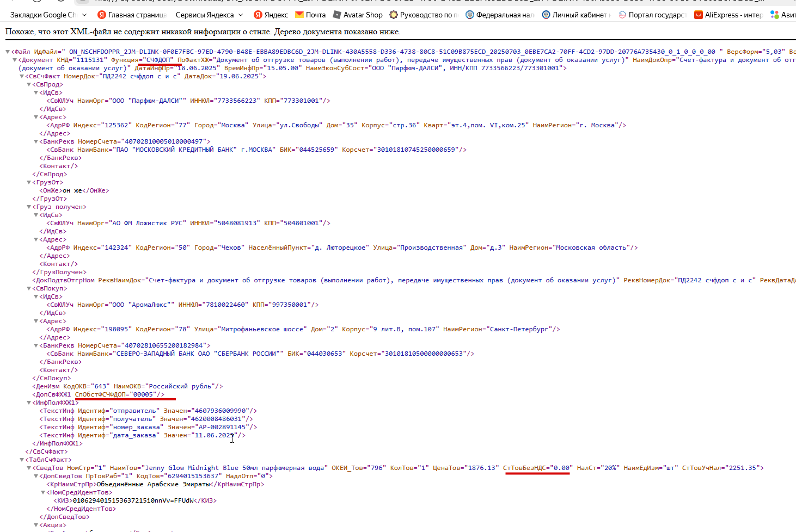The height and width of the screenshot is (532, 796).
Task: Click the КИЗ code "010629401515363721"
Action: (x=108, y=501)
